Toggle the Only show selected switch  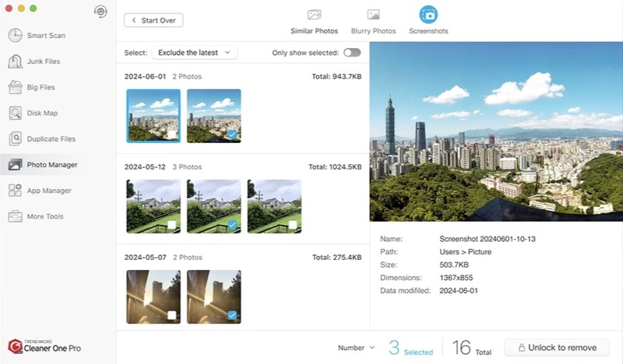click(x=352, y=52)
